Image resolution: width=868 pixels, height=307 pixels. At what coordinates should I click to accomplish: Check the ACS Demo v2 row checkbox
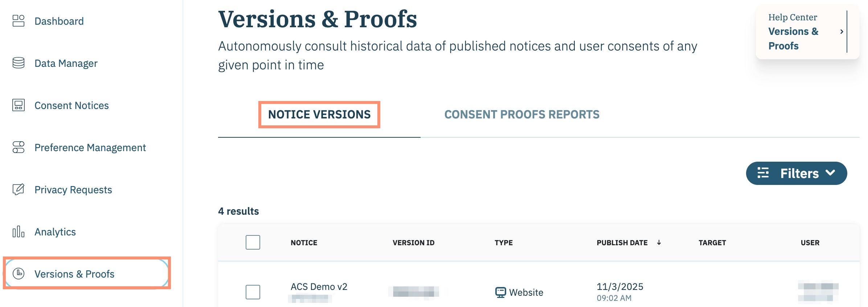253,292
